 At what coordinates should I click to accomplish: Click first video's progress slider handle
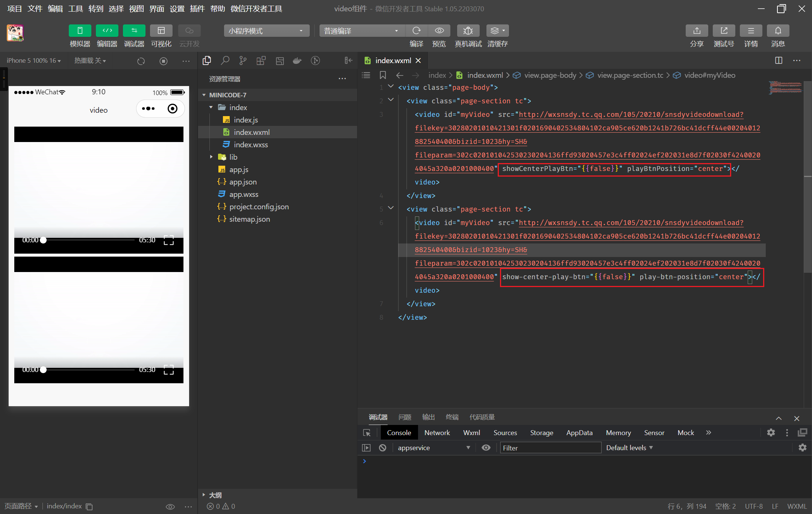click(43, 240)
